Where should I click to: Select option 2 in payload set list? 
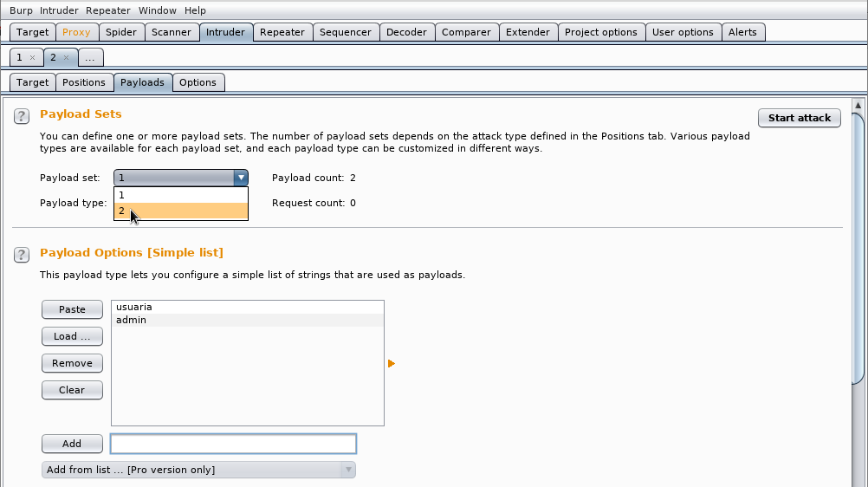point(181,211)
